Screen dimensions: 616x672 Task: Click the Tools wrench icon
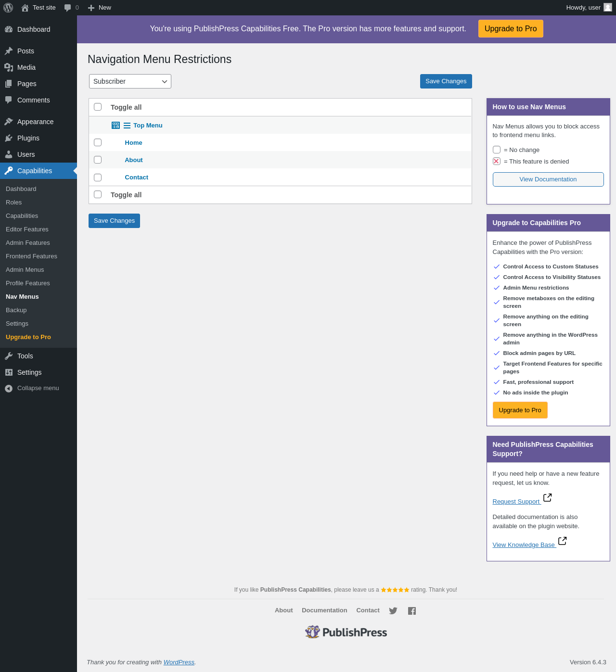pyautogui.click(x=9, y=356)
